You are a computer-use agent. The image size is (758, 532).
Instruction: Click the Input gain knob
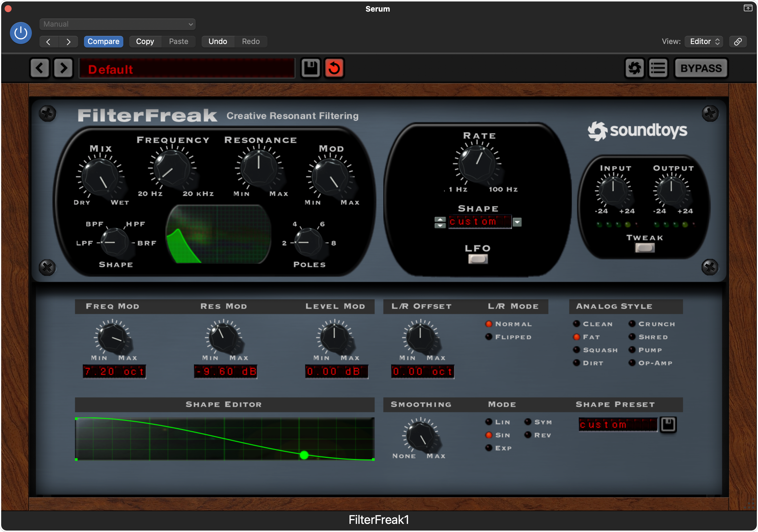[x=613, y=190]
